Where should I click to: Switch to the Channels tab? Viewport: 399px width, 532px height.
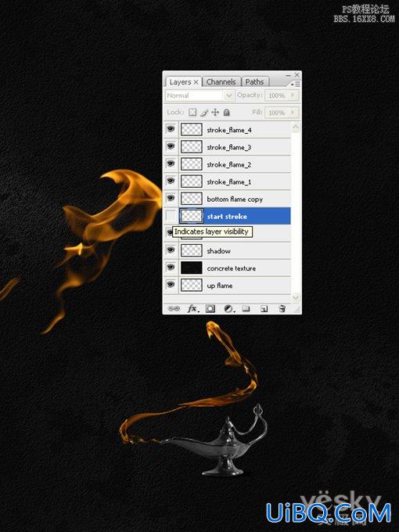tap(221, 82)
